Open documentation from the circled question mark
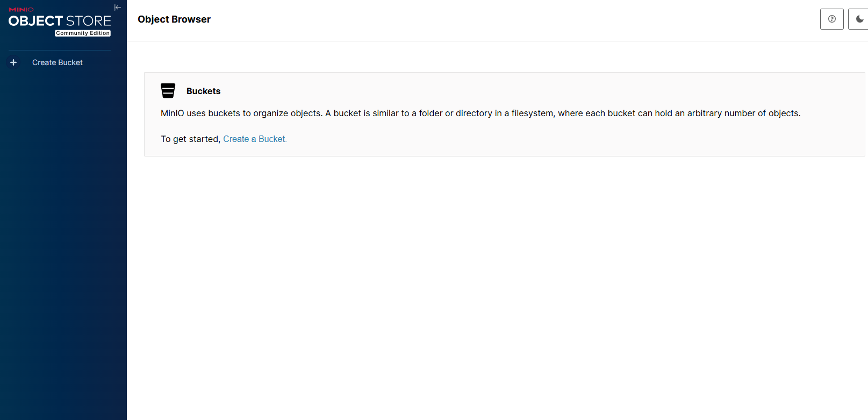 click(x=831, y=19)
